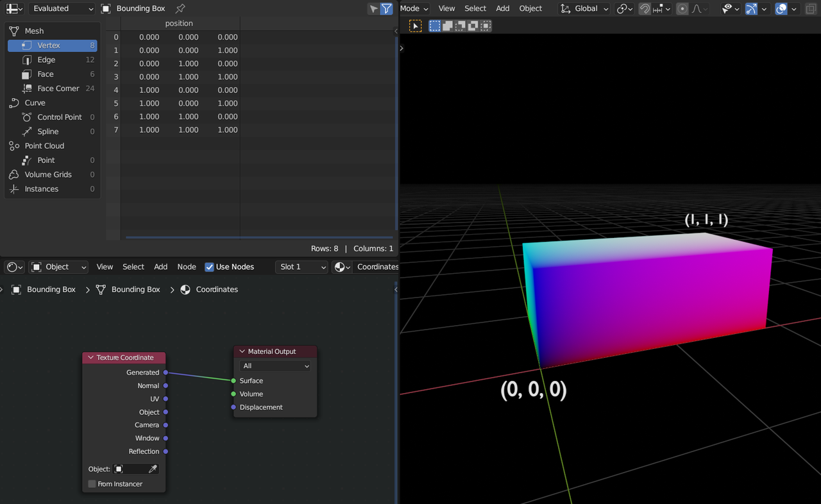The height and width of the screenshot is (504, 821).
Task: Collapse the Texture Coordinate node
Action: tap(91, 358)
